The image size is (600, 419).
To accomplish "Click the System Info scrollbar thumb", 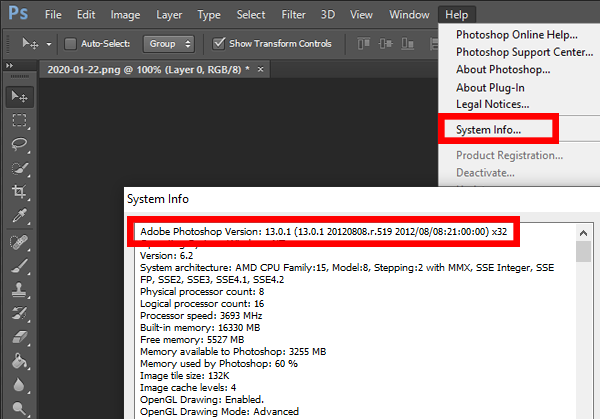I will pos(583,251).
